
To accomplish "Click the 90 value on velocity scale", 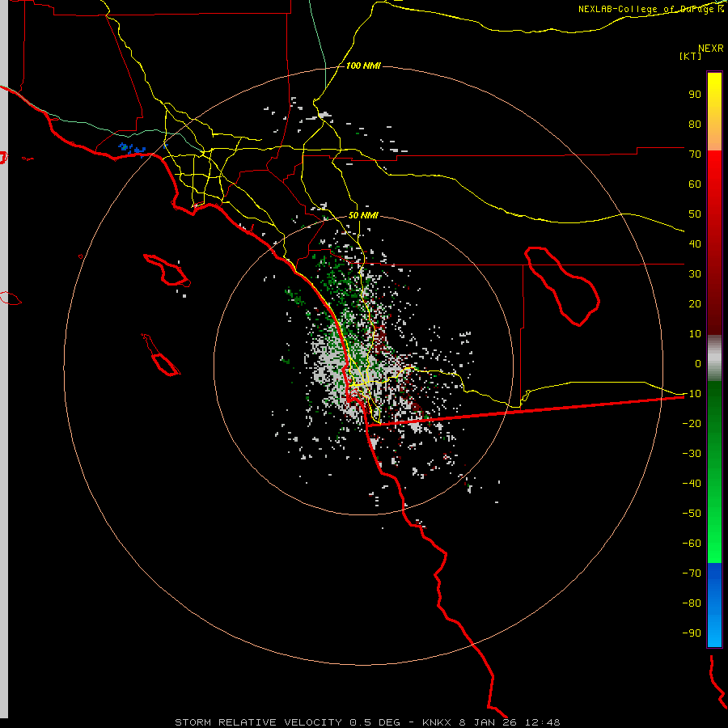I will (x=695, y=95).
